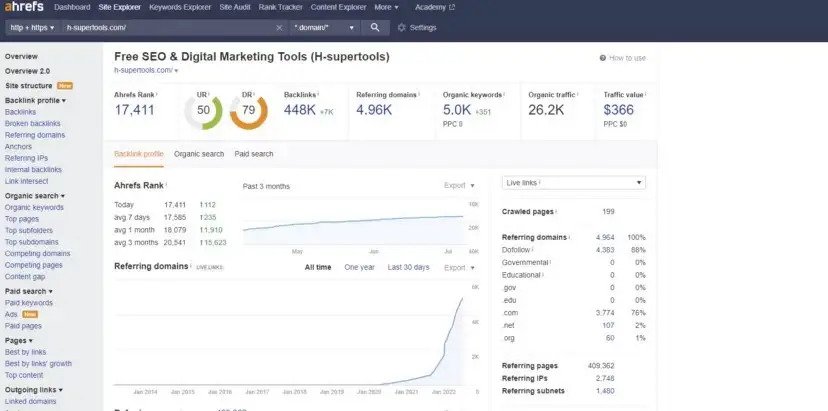Open Overview 2.0 in the sidebar
This screenshot has height=411, width=828.
pos(27,71)
